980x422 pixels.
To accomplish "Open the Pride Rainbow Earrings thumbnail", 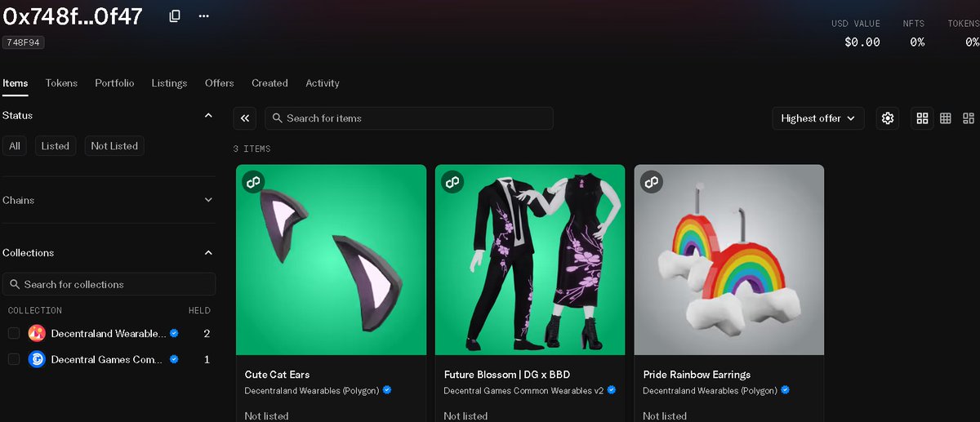I will (x=729, y=260).
